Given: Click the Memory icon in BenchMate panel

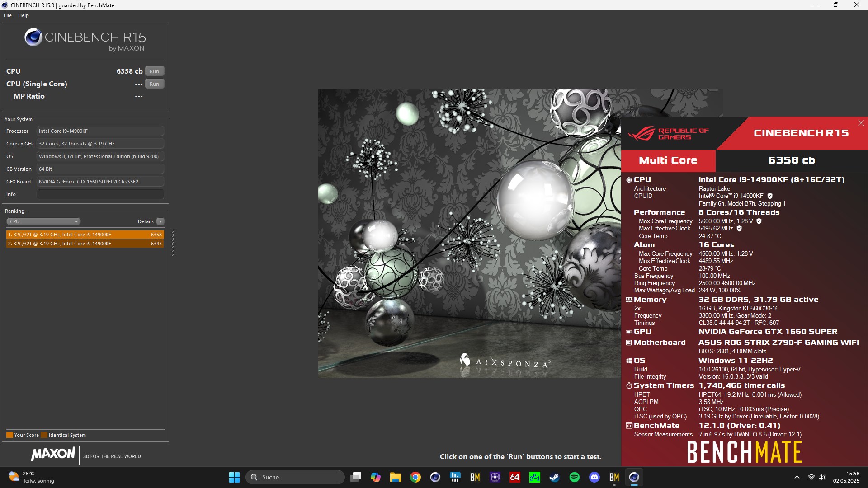Looking at the screenshot, I should pos(629,300).
